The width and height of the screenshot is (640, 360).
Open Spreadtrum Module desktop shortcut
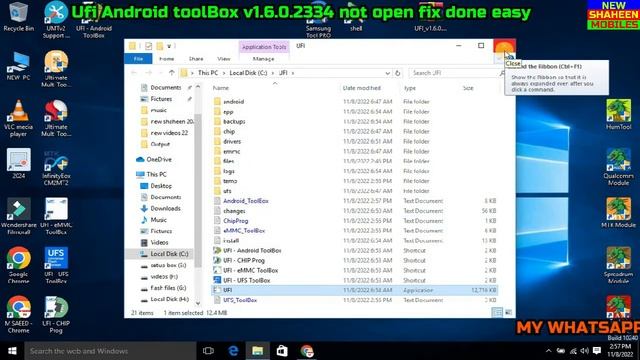tap(618, 265)
